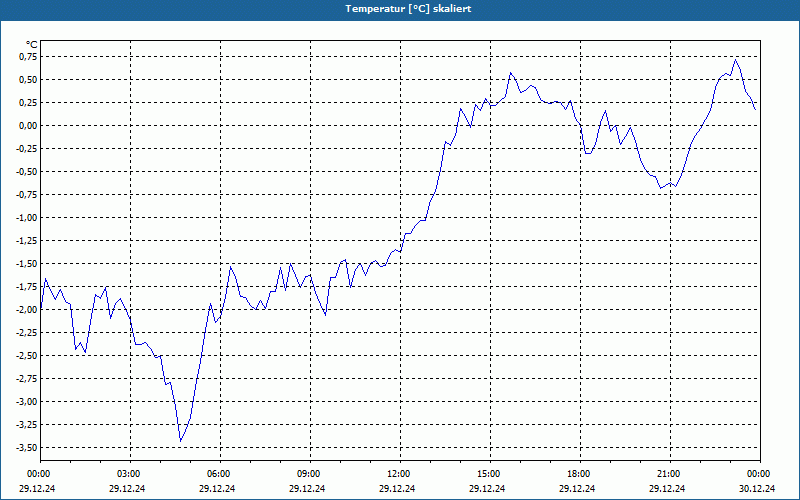Click the 29.12.24 date under 21:00

pyautogui.click(x=667, y=488)
